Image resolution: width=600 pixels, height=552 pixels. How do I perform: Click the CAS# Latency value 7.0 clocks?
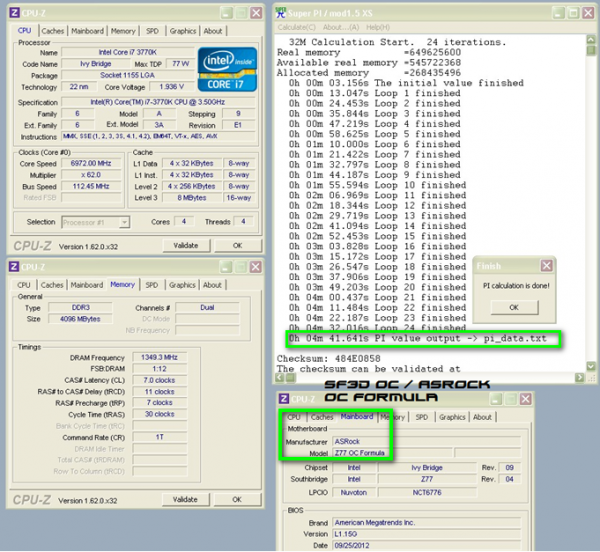point(160,380)
